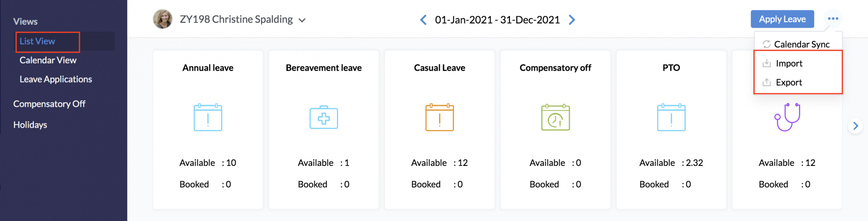Click the Bereavement leave medical kit icon

(324, 117)
